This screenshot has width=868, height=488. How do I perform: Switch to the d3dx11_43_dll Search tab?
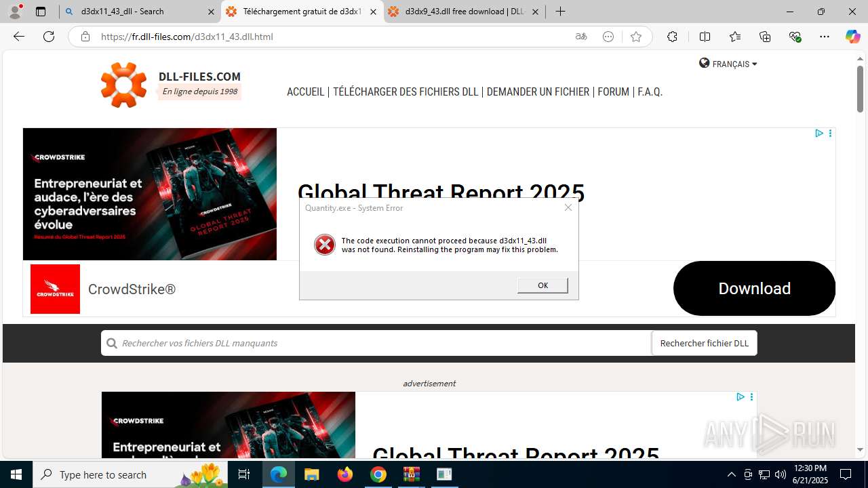(x=139, y=12)
